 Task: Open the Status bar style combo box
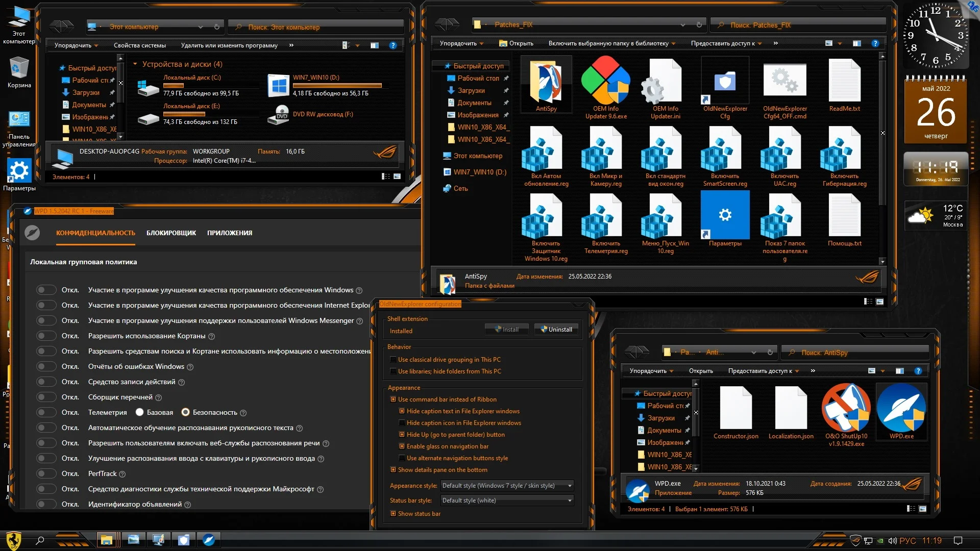click(x=506, y=500)
